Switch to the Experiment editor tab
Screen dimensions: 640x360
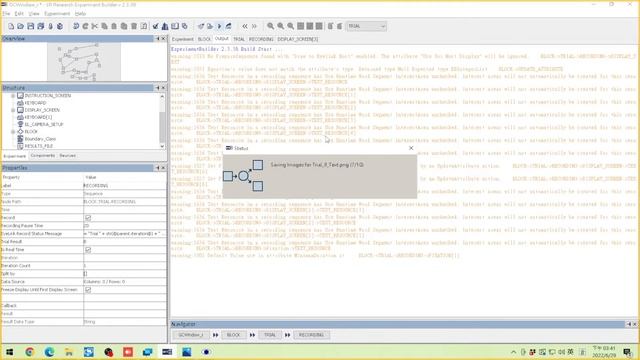pos(182,39)
